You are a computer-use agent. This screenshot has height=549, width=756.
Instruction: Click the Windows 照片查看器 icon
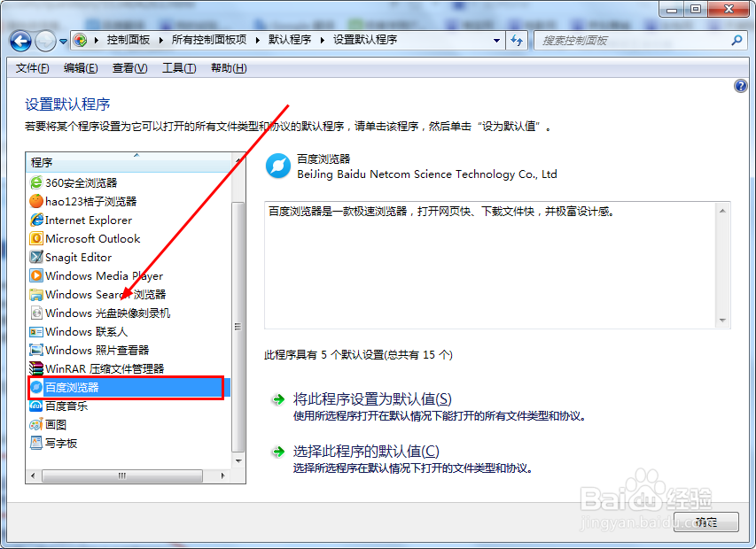coord(36,350)
